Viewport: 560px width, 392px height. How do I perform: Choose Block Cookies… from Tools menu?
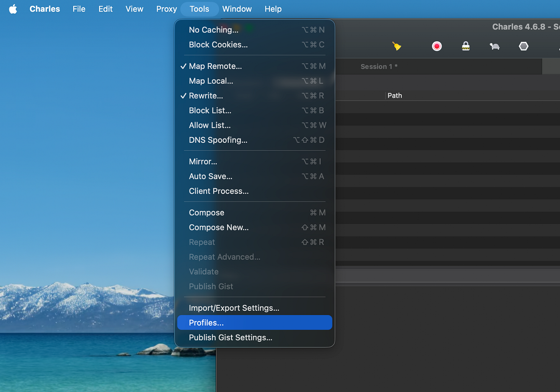pos(255,44)
